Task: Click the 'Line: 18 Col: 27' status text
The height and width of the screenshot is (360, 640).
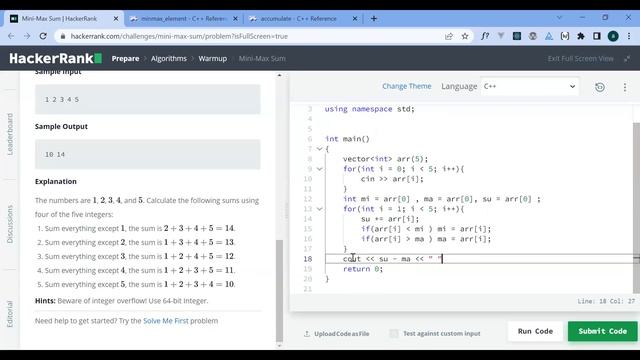Action: pyautogui.click(x=606, y=301)
